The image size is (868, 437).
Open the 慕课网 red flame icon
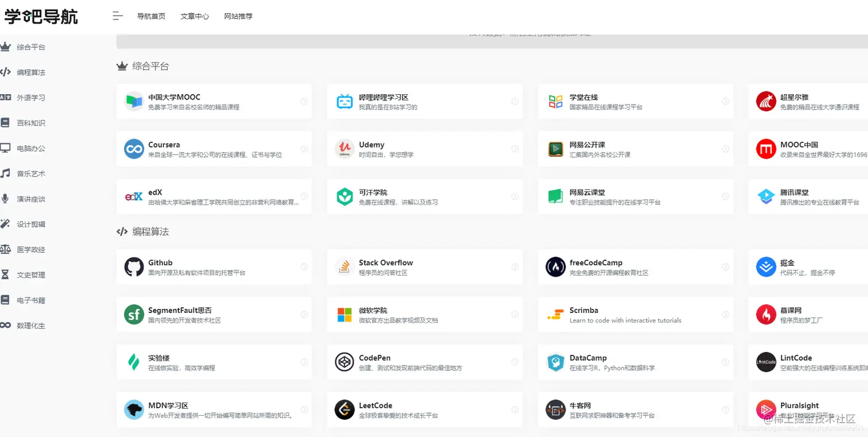pyautogui.click(x=766, y=315)
